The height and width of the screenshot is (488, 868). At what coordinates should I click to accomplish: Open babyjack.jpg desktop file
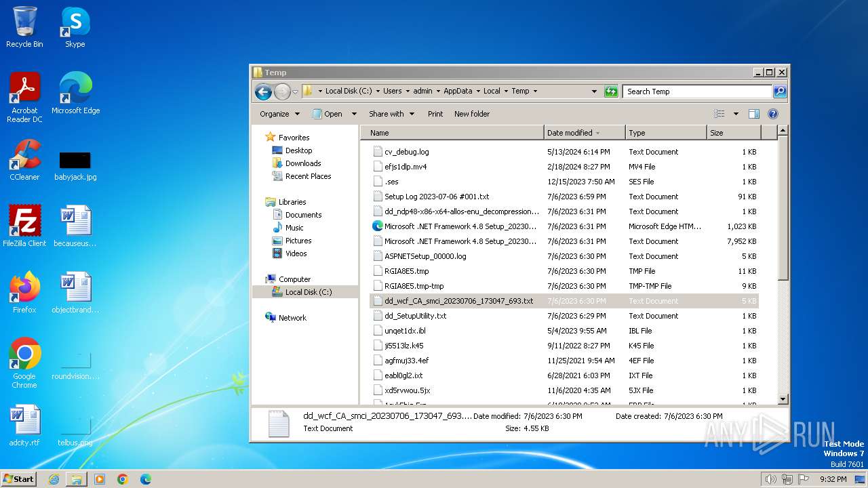[75, 166]
